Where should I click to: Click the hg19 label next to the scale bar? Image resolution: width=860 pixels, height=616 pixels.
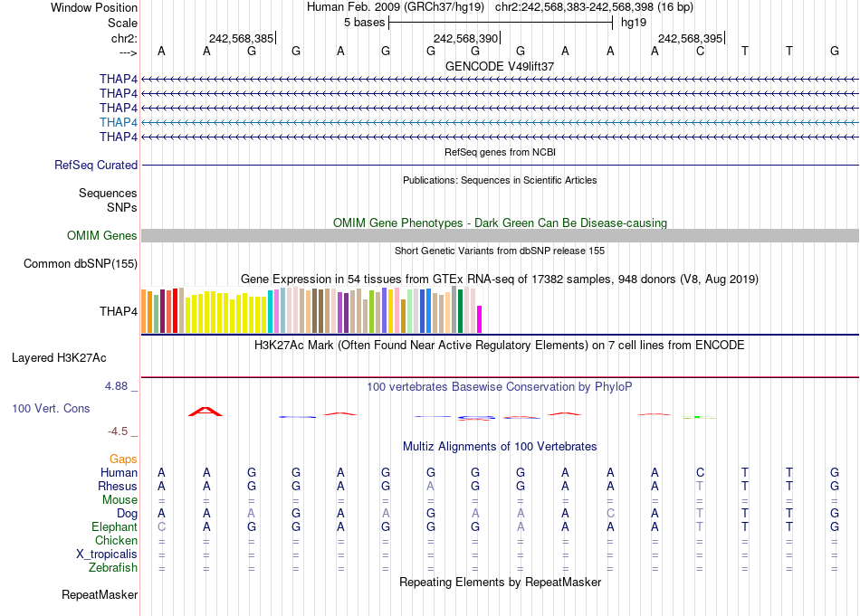click(x=634, y=23)
